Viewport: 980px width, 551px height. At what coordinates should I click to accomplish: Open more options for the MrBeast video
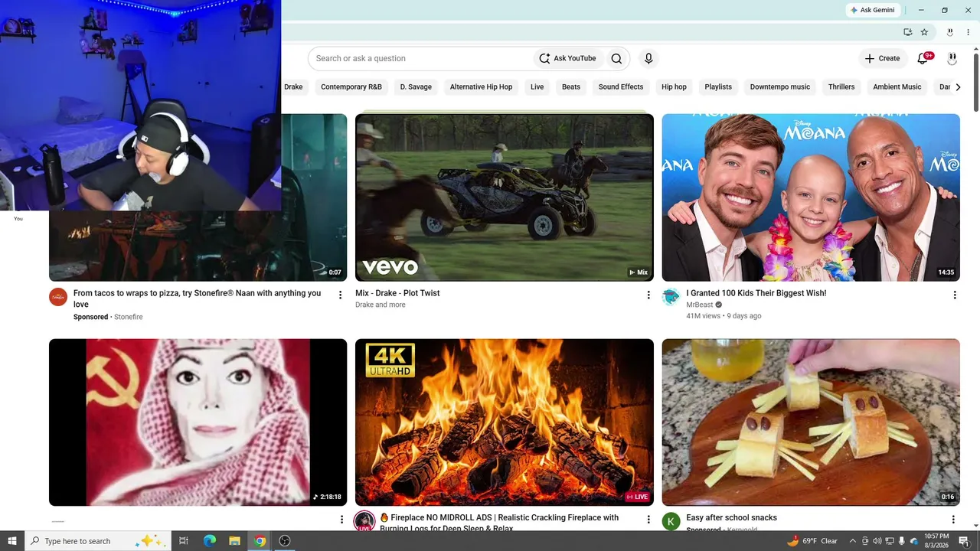[955, 295]
